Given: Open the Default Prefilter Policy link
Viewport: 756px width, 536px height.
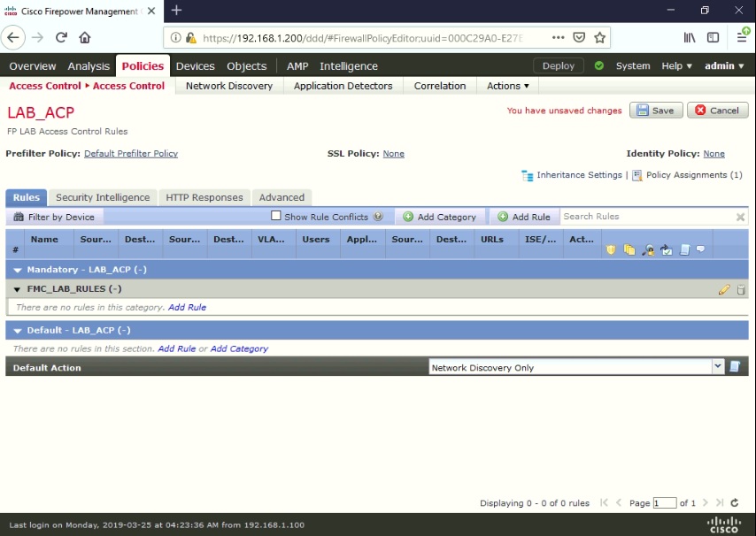Looking at the screenshot, I should (131, 153).
